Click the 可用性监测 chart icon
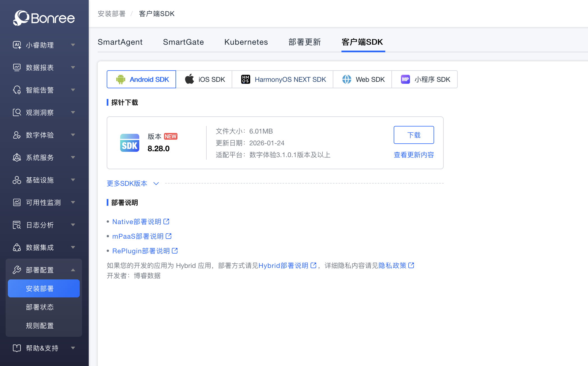588x366 pixels. point(17,202)
